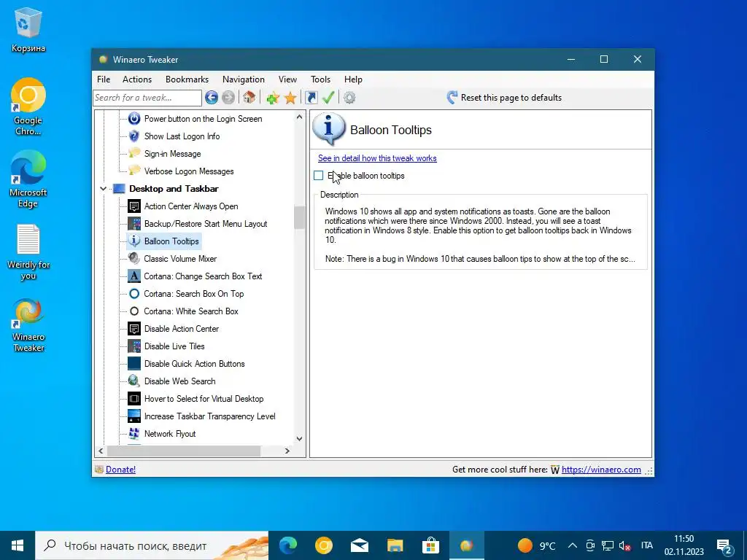This screenshot has height=560, width=747.
Task: Click the create shortcut icon in toolbar
Action: point(311,98)
